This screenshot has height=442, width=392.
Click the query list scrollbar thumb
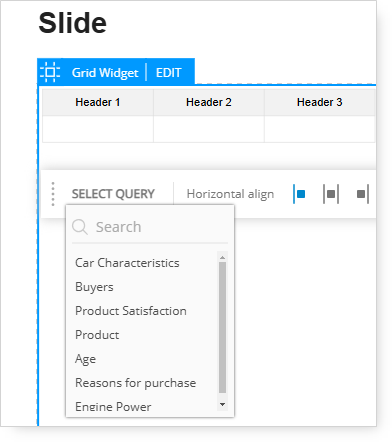tap(222, 328)
